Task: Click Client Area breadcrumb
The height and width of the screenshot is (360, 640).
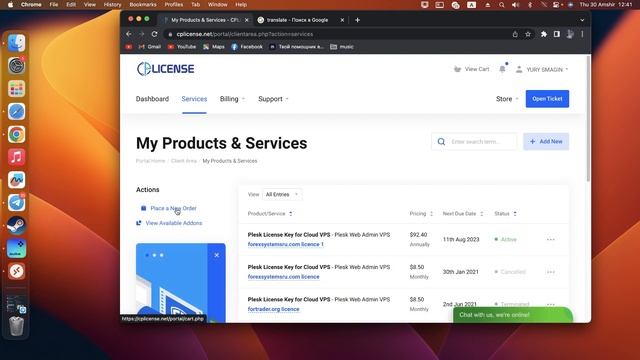Action: (184, 161)
